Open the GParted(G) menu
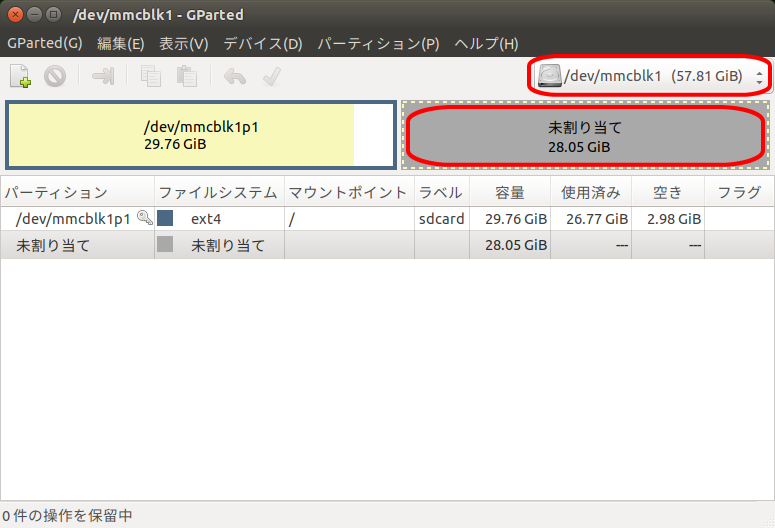The height and width of the screenshot is (528, 775). coord(44,44)
